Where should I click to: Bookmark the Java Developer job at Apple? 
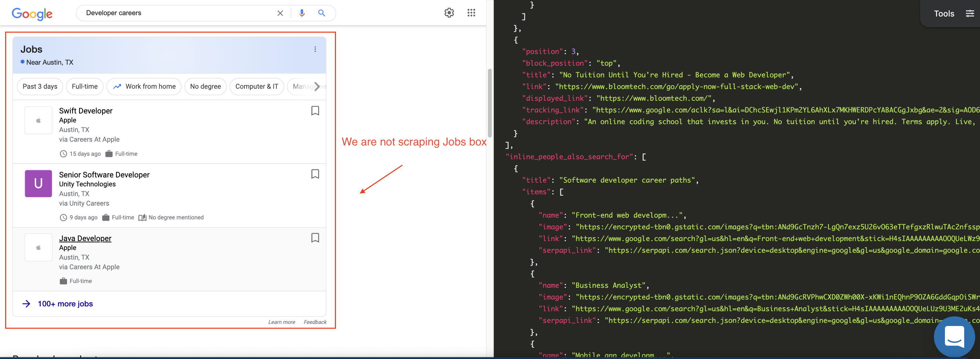pyautogui.click(x=315, y=238)
